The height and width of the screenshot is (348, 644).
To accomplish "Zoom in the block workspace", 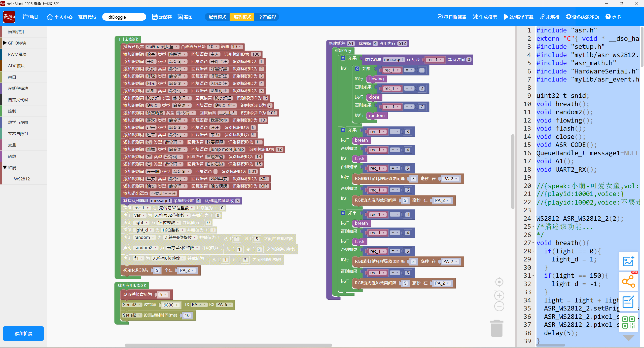I will click(499, 295).
